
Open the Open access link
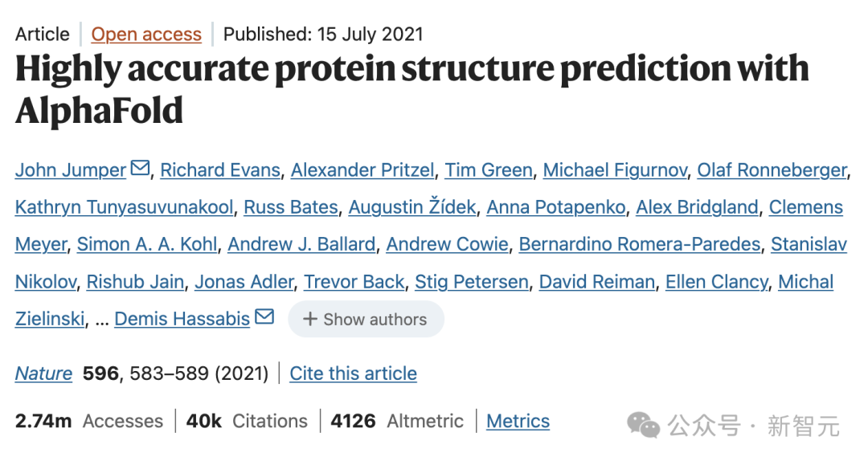(x=146, y=35)
